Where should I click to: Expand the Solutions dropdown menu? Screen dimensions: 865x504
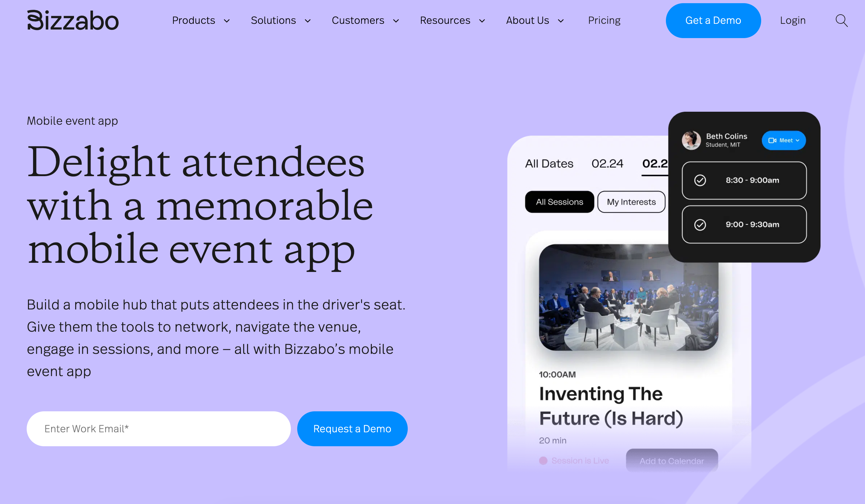click(281, 20)
